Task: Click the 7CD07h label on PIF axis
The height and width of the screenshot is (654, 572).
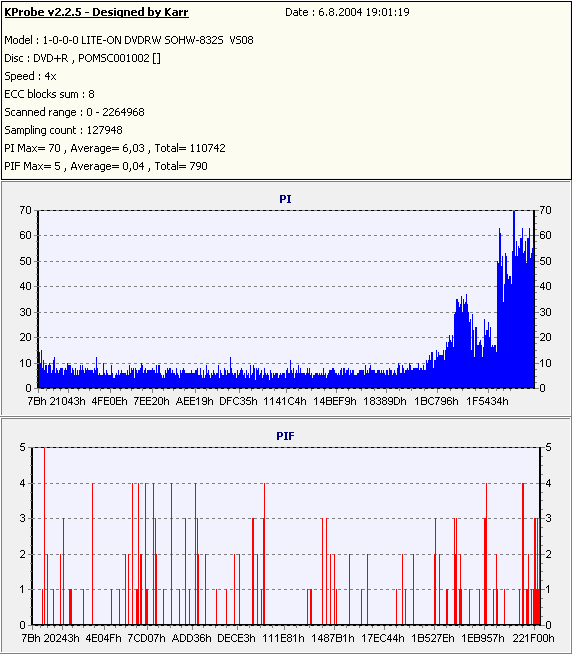Action: click(146, 638)
